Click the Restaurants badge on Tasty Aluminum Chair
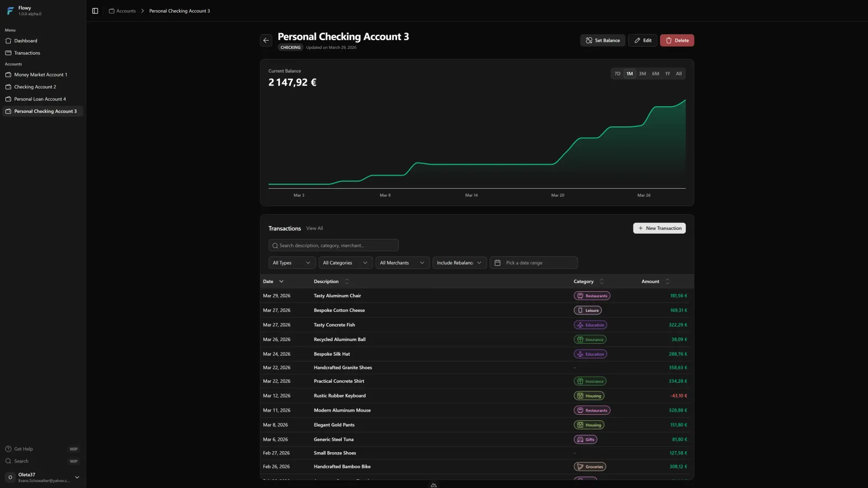The width and height of the screenshot is (868, 488). coord(592,296)
